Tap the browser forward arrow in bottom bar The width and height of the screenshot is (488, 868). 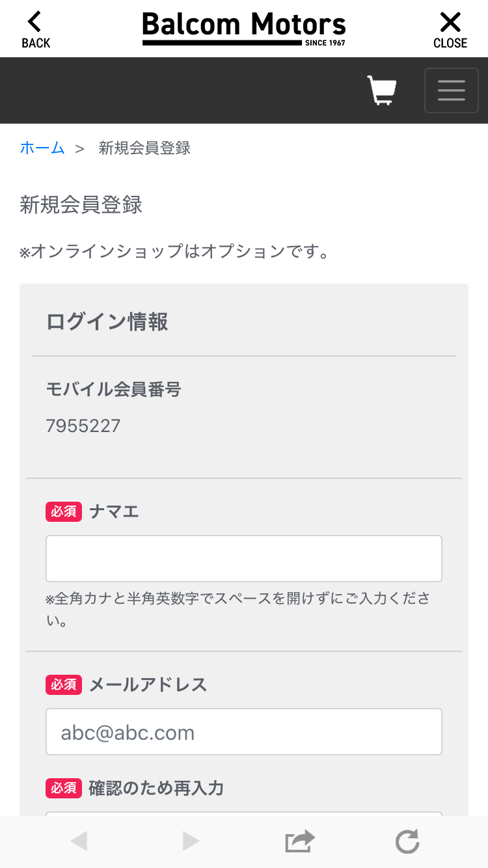pos(191,841)
